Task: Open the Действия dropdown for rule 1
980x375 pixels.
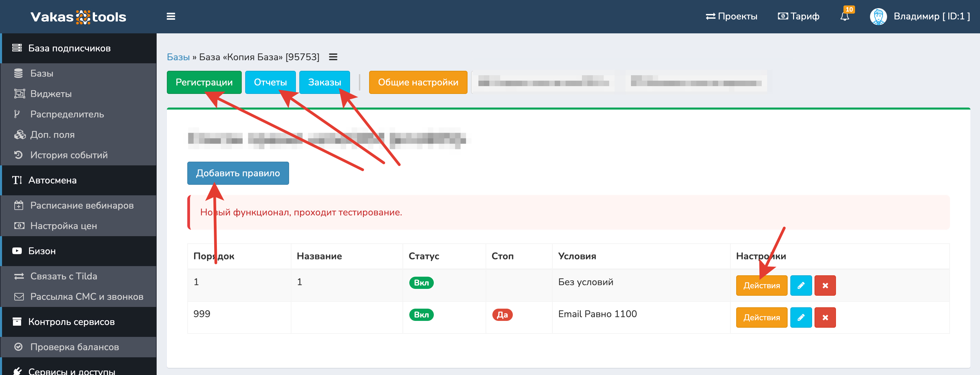Action: pos(761,285)
